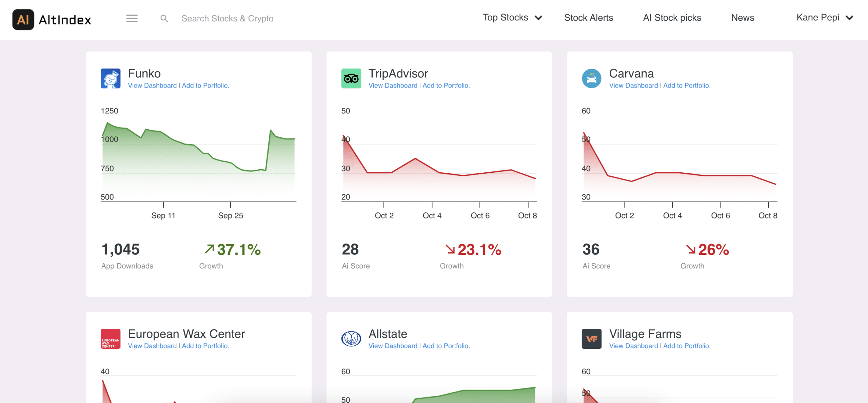Open Village Farms View Dashboard link
Screen dimensions: 868x403
tap(633, 346)
